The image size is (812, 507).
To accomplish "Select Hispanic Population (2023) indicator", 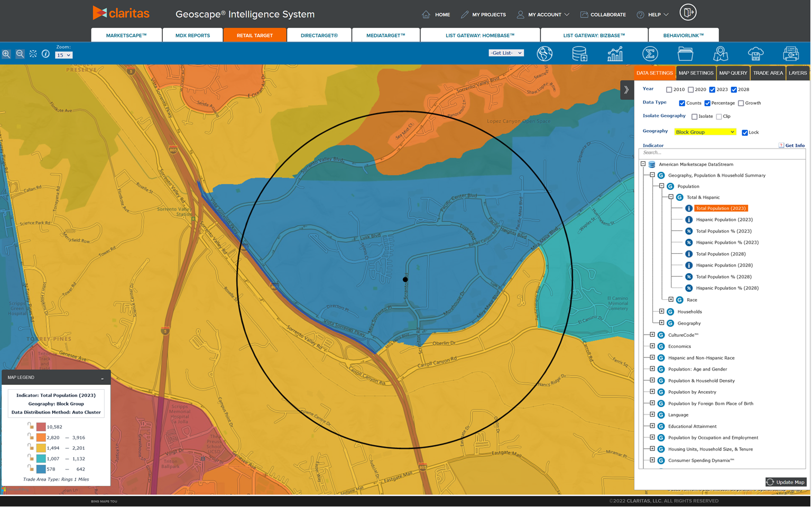I will (723, 219).
